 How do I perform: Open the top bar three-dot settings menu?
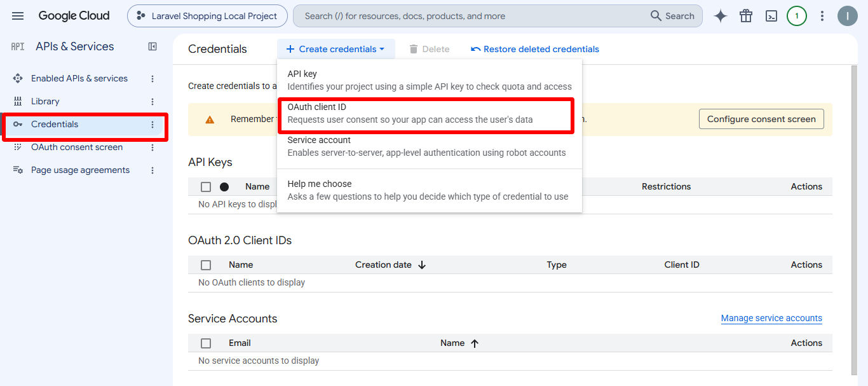click(x=822, y=16)
